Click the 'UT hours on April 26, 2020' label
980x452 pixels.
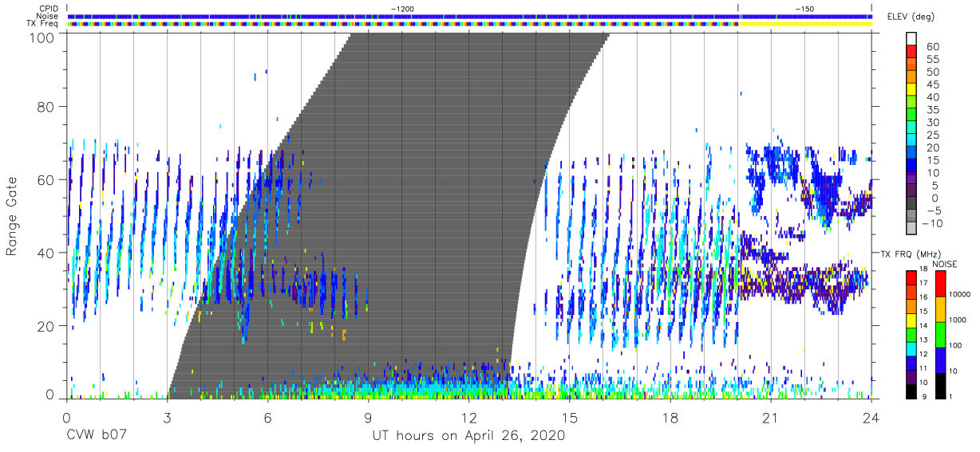point(468,436)
